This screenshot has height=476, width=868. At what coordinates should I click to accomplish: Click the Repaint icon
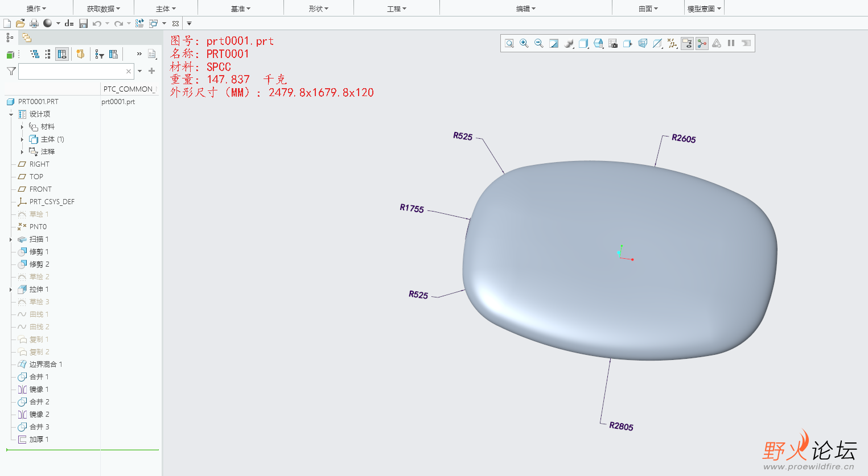(x=554, y=43)
